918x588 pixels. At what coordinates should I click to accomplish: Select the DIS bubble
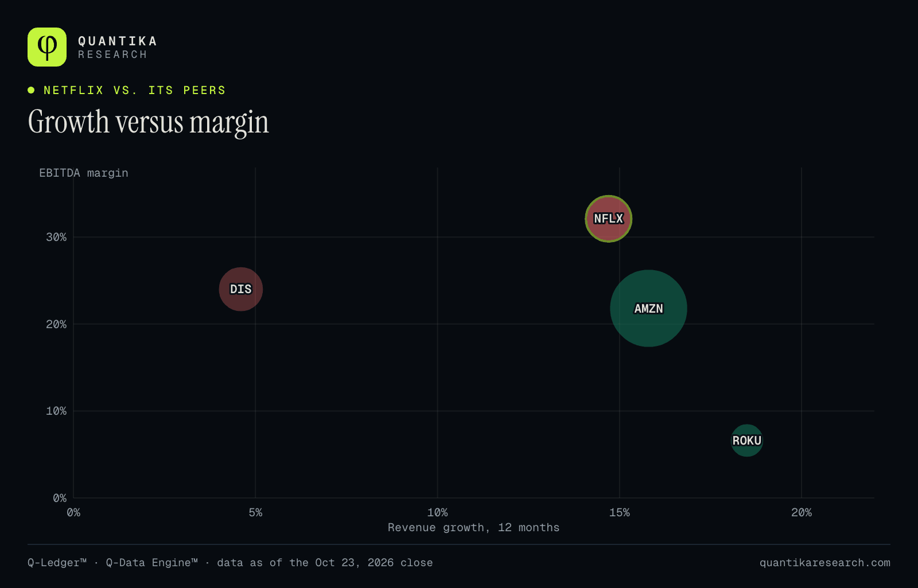[241, 289]
